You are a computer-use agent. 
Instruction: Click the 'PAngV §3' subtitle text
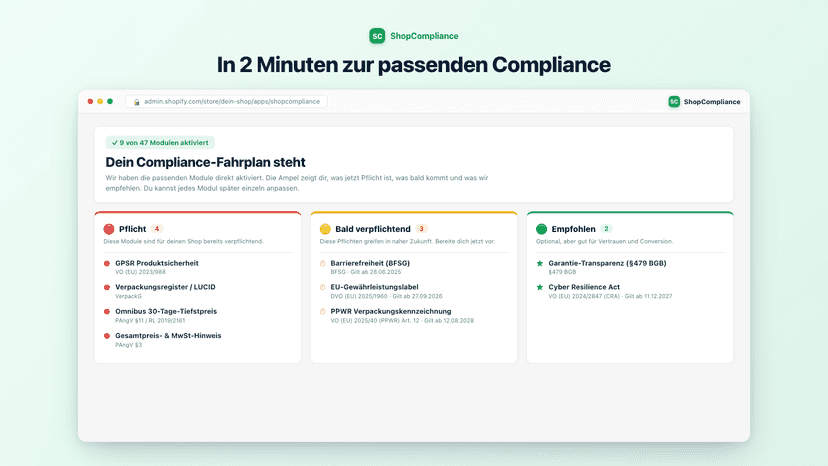(129, 345)
